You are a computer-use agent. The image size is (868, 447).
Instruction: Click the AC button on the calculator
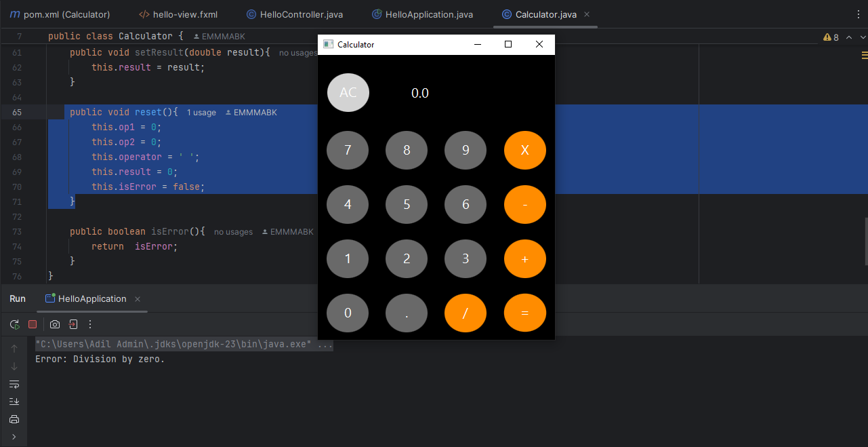point(348,92)
